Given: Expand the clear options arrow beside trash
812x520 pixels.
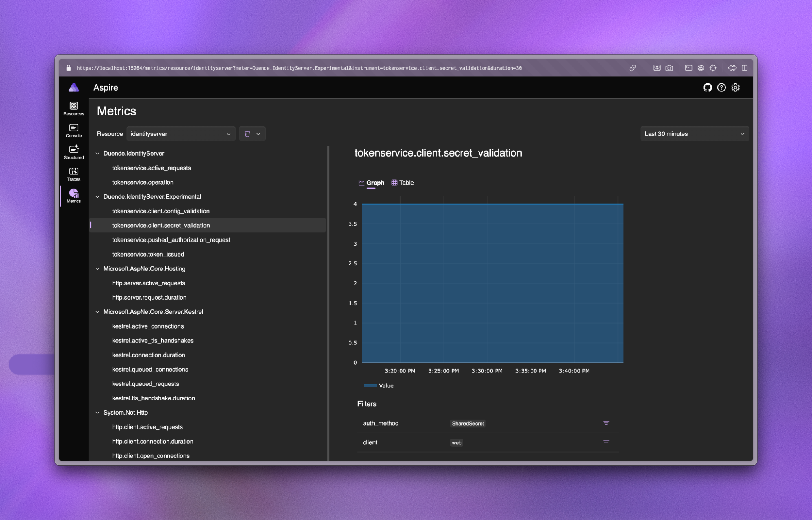Looking at the screenshot, I should (x=258, y=134).
